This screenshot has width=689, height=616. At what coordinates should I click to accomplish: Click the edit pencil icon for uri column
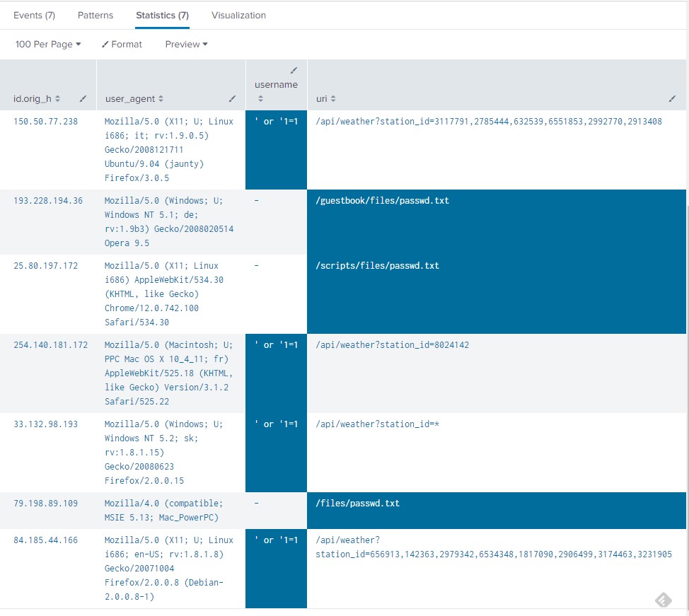[672, 98]
